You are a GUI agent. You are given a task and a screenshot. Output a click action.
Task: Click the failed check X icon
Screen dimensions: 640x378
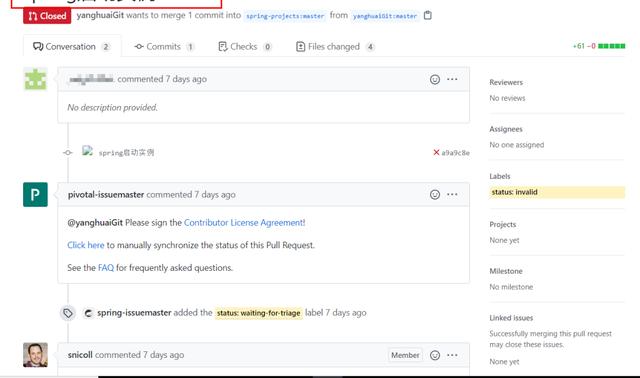[x=436, y=152]
